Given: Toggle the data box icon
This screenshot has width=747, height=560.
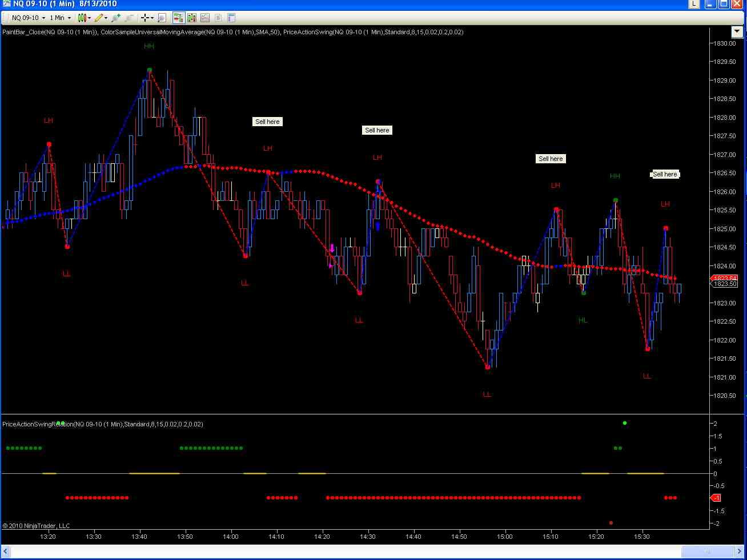Looking at the screenshot, I should 162,18.
